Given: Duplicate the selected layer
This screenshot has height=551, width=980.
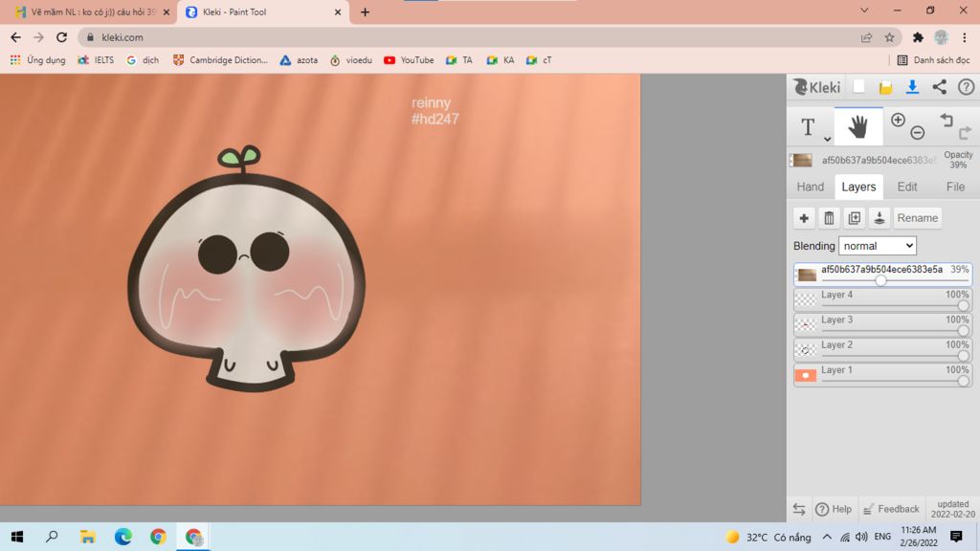Looking at the screenshot, I should (854, 218).
